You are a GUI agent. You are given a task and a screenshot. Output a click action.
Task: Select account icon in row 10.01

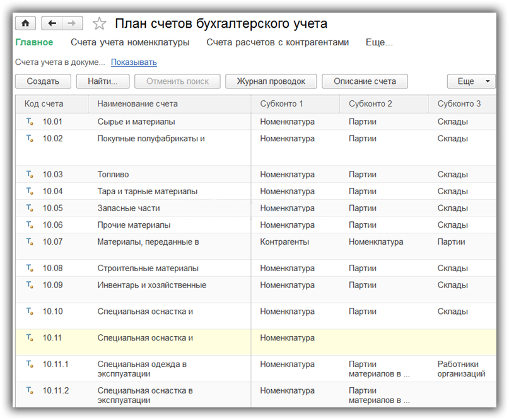point(30,122)
